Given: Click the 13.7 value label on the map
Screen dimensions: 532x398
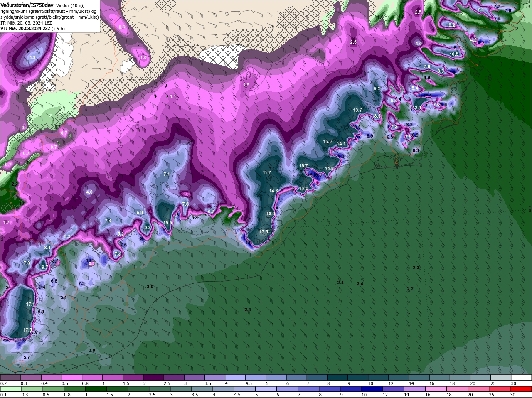Looking at the screenshot, I should pyautogui.click(x=357, y=110).
